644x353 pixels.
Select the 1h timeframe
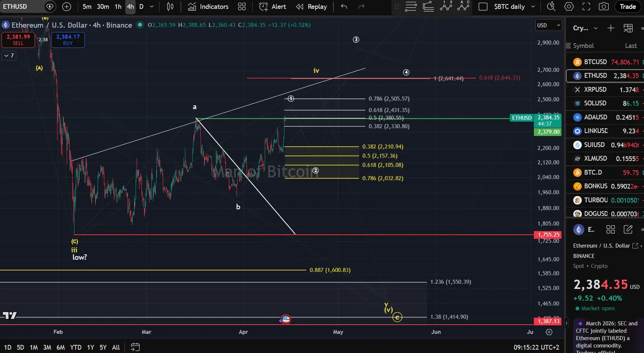(118, 7)
